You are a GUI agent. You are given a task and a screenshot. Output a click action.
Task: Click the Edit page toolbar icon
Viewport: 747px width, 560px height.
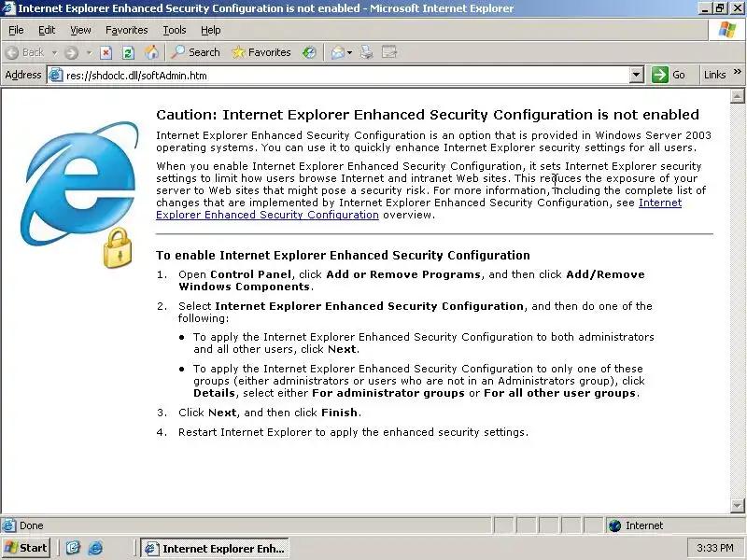389,52
